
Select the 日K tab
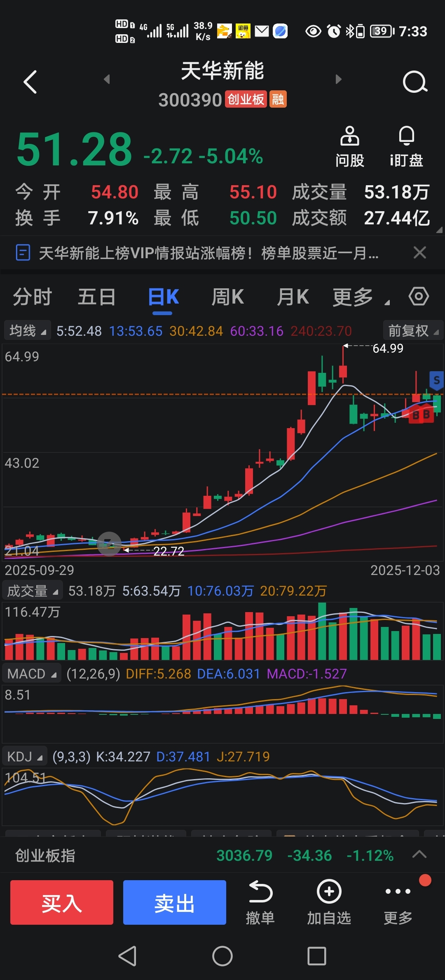(x=163, y=297)
